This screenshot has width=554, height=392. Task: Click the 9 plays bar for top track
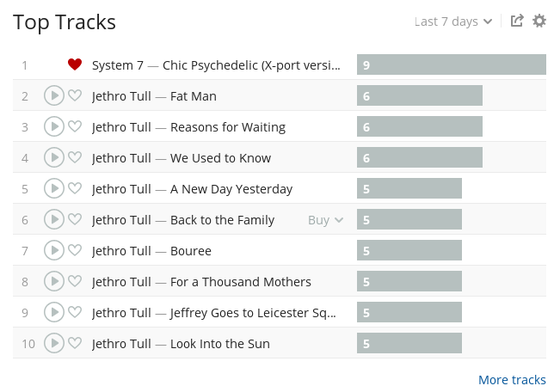coord(452,64)
